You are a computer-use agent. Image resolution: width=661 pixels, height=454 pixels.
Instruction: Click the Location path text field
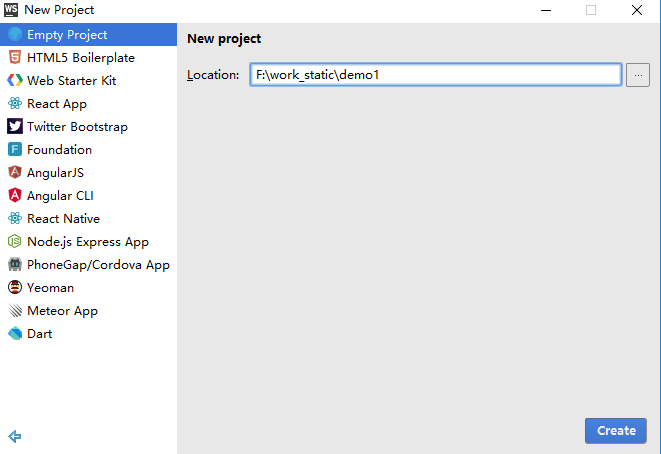click(435, 75)
